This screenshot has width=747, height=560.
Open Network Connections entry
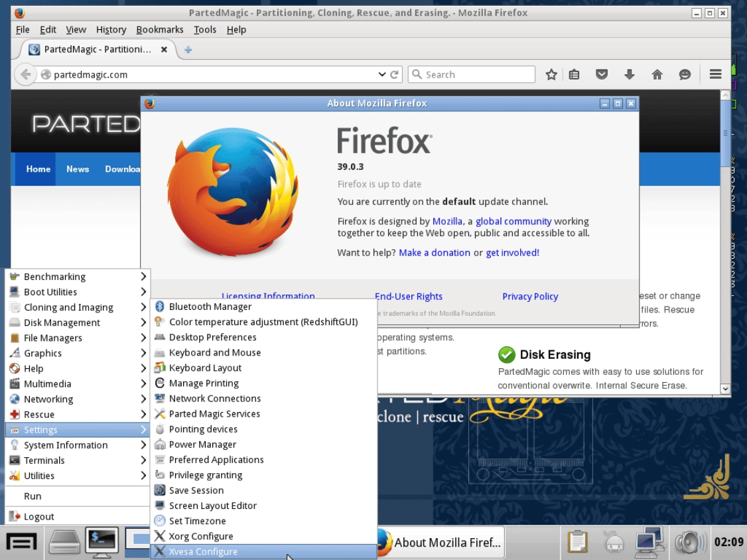click(264, 398)
